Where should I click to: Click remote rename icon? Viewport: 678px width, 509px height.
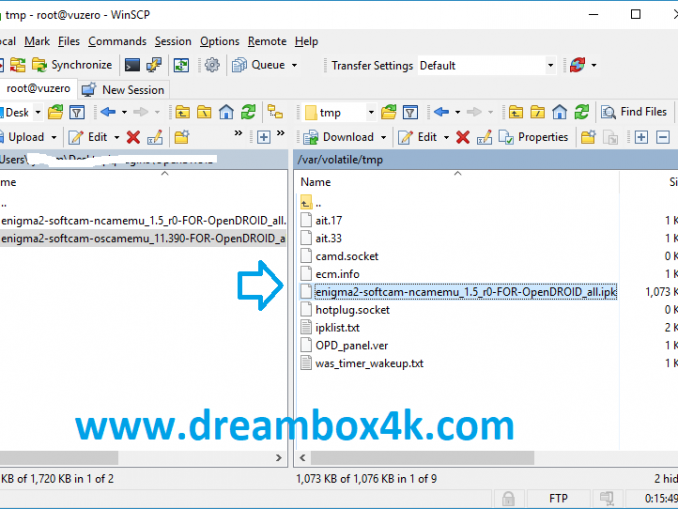[x=484, y=138]
